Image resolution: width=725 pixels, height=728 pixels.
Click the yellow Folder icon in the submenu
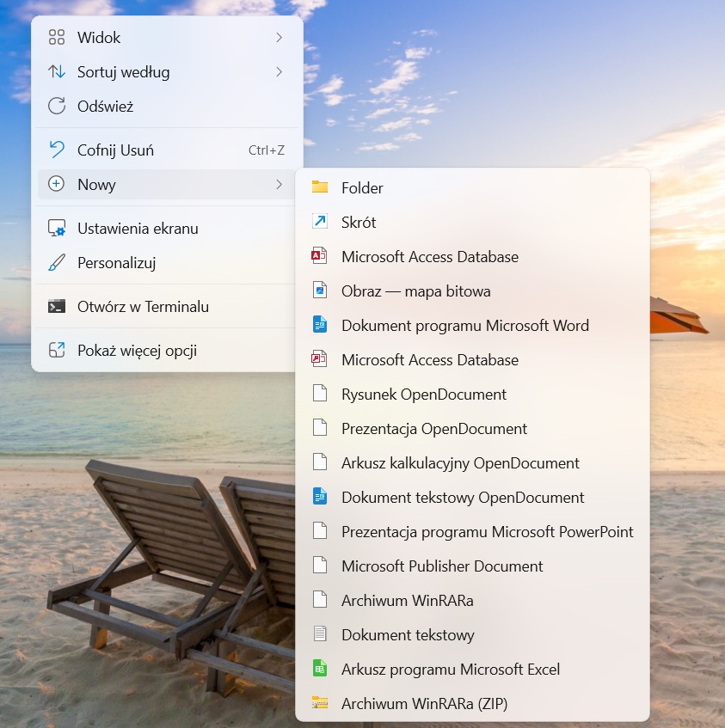coord(320,187)
